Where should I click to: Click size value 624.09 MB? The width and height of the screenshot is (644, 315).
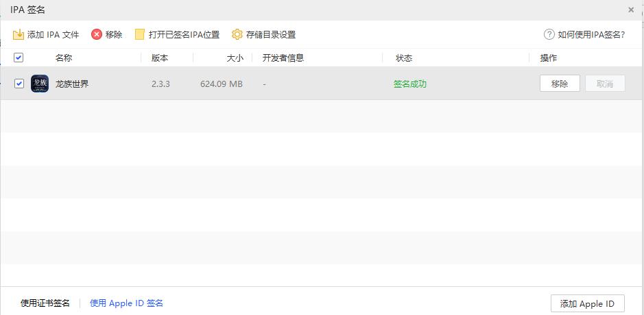point(222,84)
